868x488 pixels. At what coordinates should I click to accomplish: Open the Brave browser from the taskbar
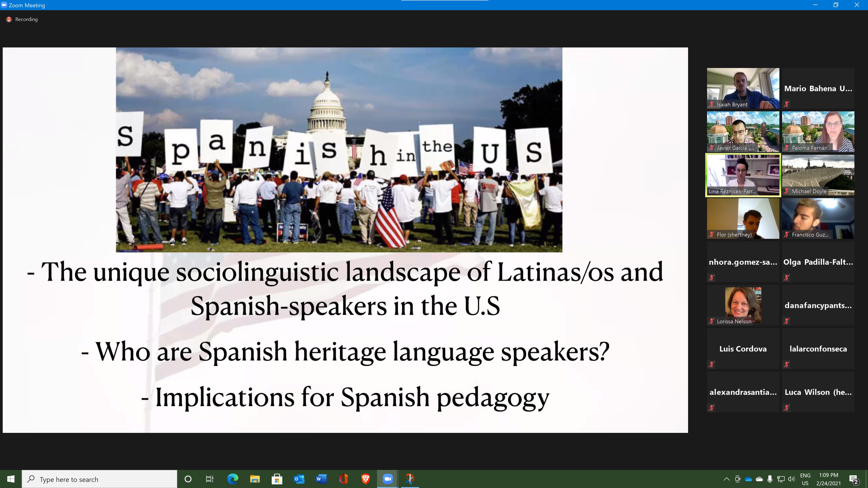coord(366,479)
